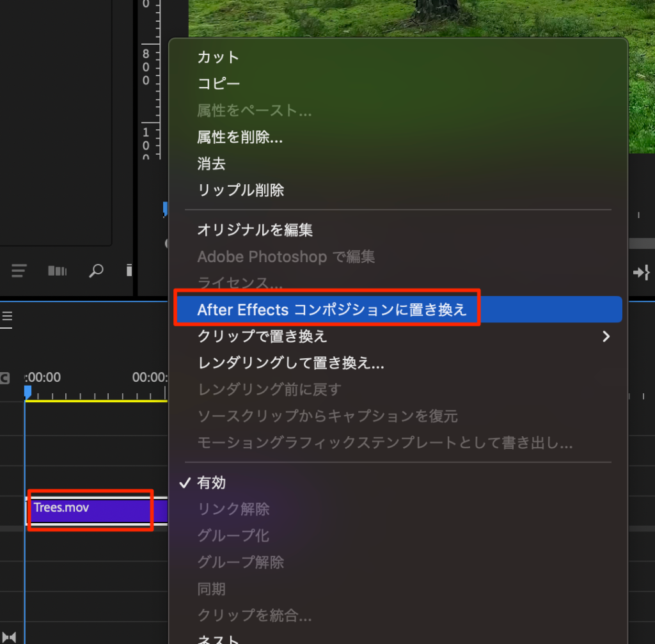Select After Effects コンポジションに置き換え
Image resolution: width=655 pixels, height=644 pixels.
tap(331, 310)
